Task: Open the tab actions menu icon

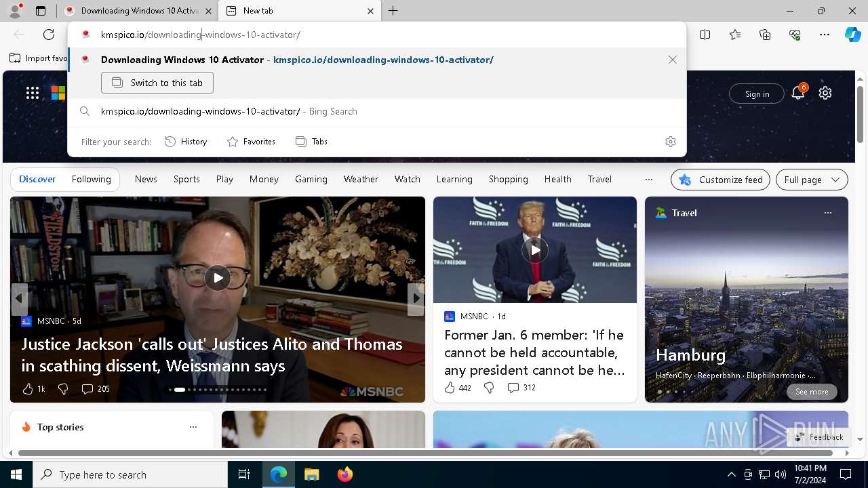Action: tap(41, 11)
